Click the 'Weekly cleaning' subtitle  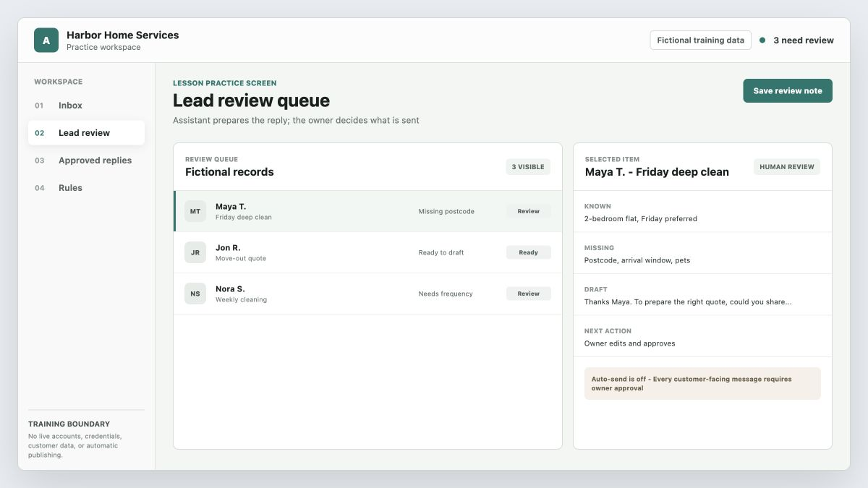click(241, 299)
